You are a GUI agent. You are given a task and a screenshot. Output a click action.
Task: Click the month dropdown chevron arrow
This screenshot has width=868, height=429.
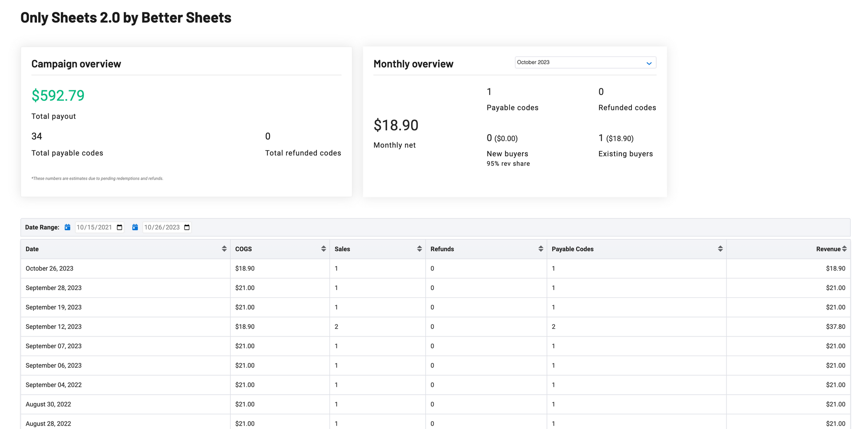tap(649, 63)
